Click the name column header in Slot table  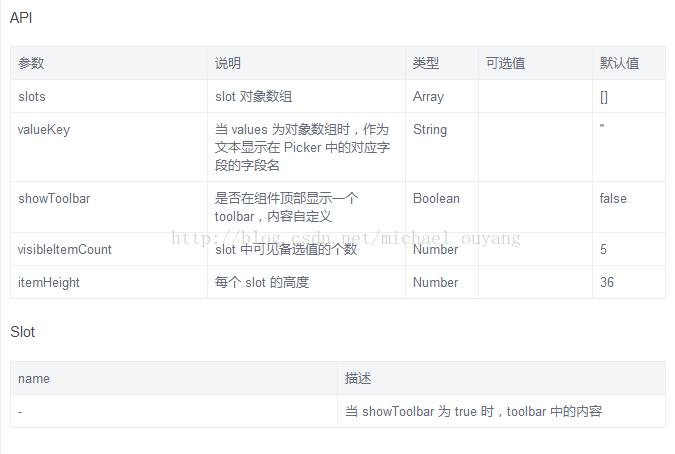[x=34, y=379]
